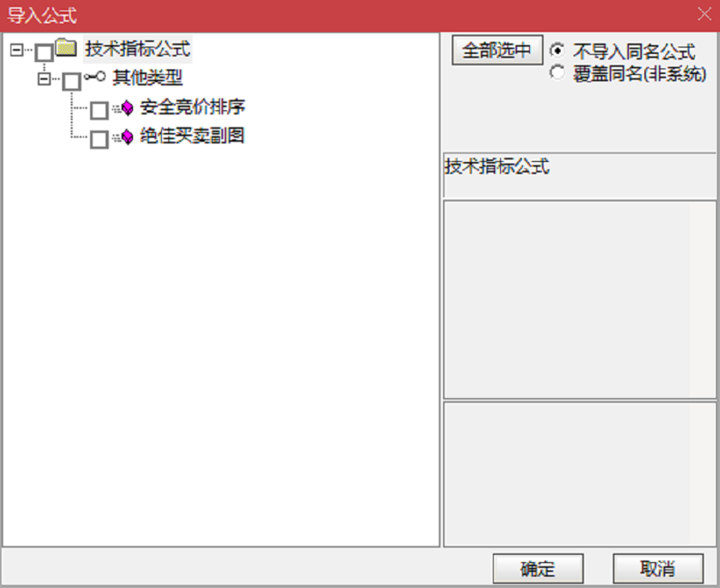Click the 全部选中 button
Image resolution: width=720 pixels, height=588 pixels.
[x=497, y=50]
